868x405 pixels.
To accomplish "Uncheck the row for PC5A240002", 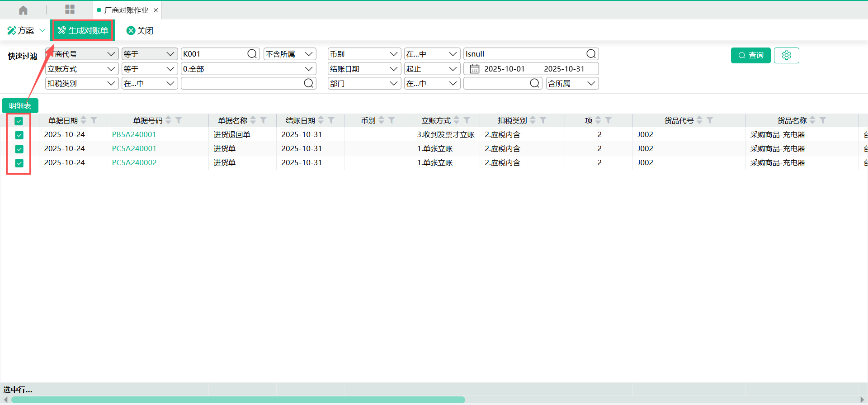I will click(19, 163).
